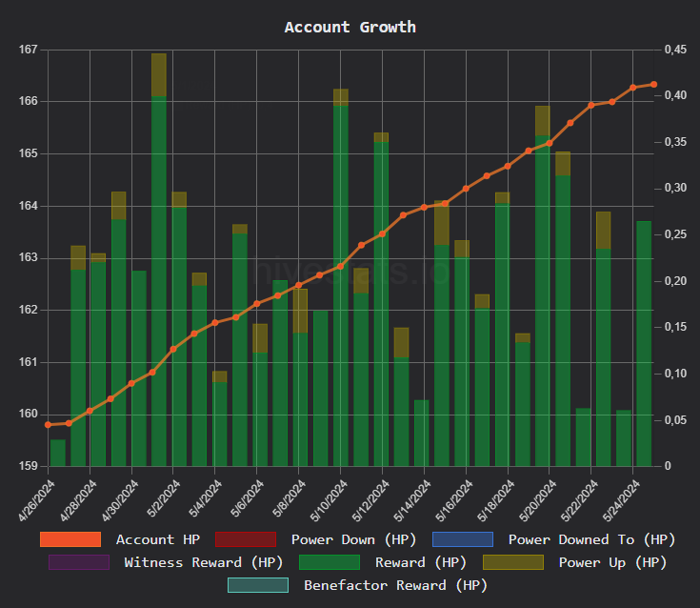
Task: Click the x-axis label 5/18/2024
Action: pyautogui.click(x=496, y=500)
